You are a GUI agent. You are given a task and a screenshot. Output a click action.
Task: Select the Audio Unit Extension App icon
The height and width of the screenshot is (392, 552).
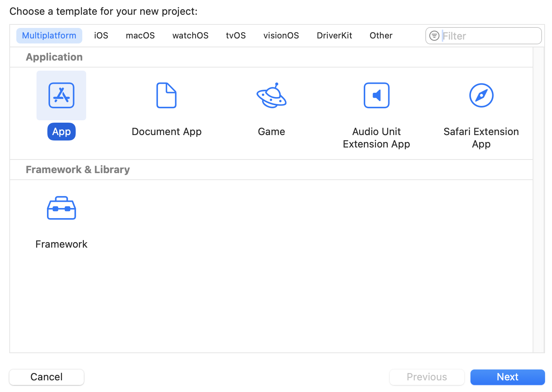pyautogui.click(x=376, y=95)
